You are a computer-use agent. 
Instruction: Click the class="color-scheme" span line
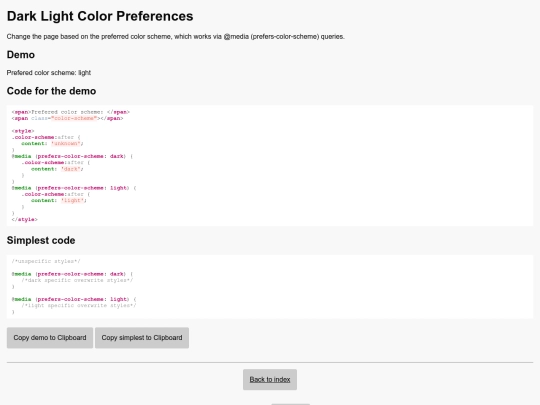[67, 118]
